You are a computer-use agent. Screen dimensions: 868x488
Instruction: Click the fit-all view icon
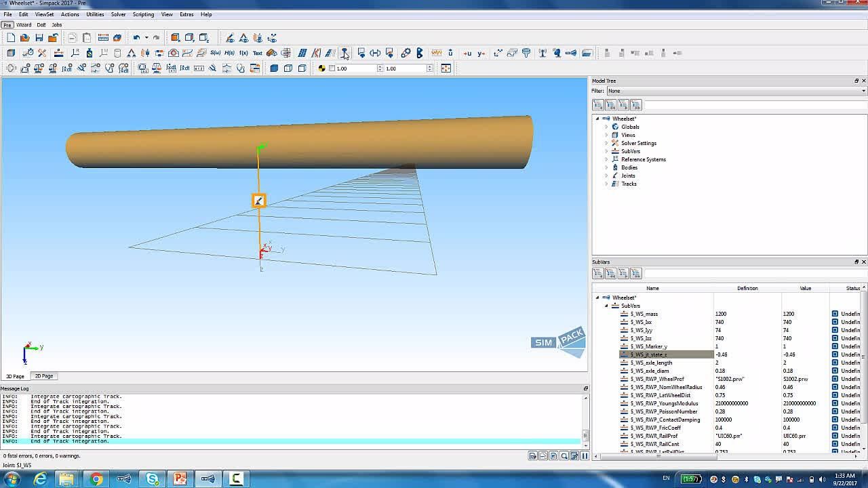point(446,68)
